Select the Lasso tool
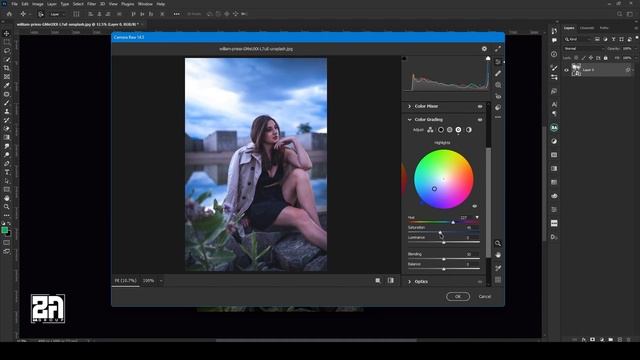Screen dimensions: 640x360 coord(7,51)
